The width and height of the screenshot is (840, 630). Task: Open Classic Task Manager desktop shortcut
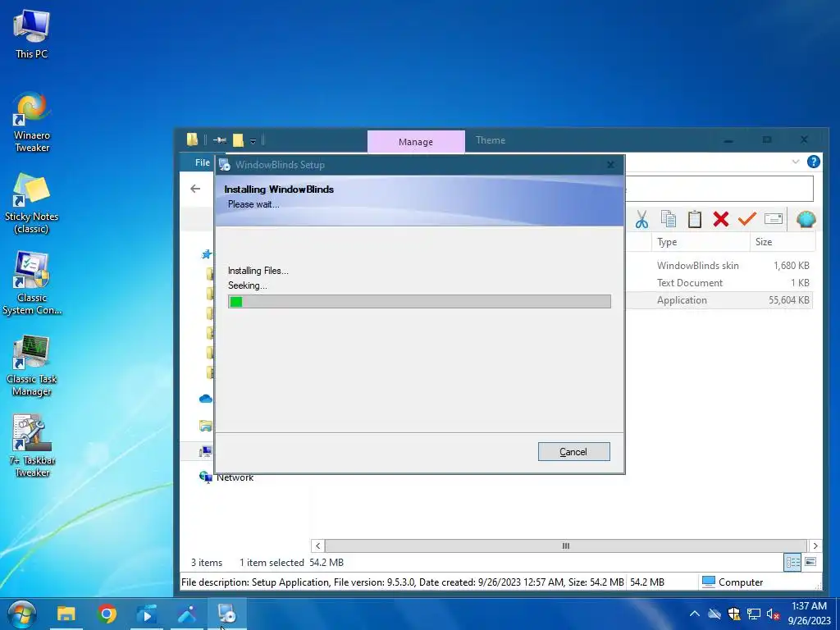32,366
